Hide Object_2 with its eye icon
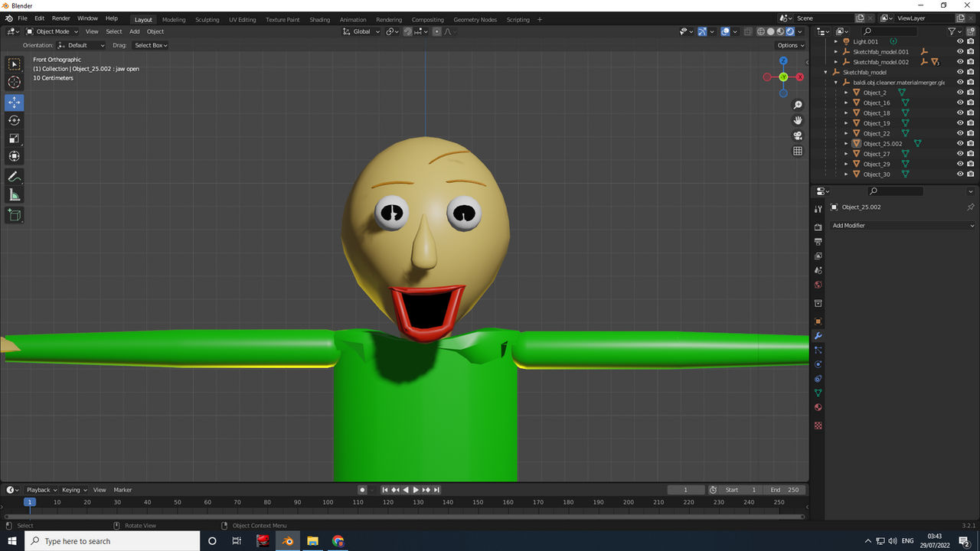Image resolution: width=980 pixels, height=551 pixels. (x=960, y=93)
